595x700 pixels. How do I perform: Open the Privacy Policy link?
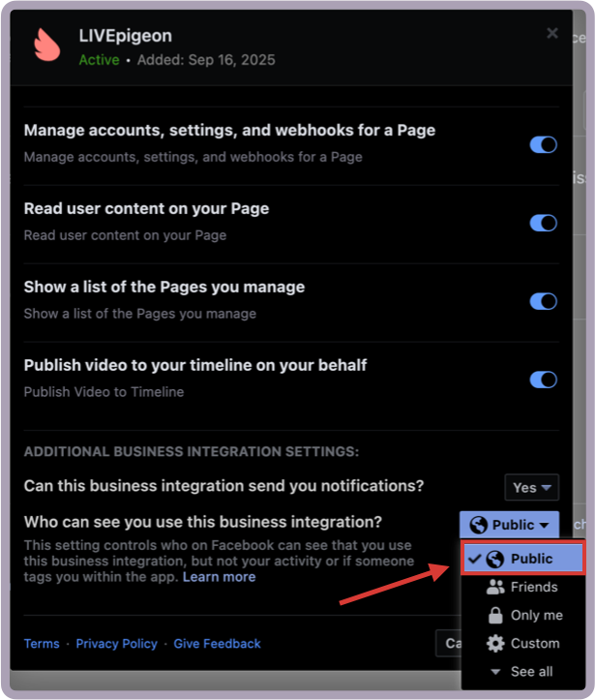(116, 643)
